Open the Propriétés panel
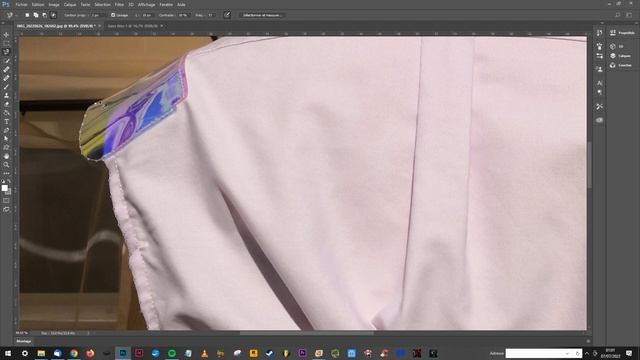Image resolution: width=640 pixels, height=360 pixels. [622, 33]
